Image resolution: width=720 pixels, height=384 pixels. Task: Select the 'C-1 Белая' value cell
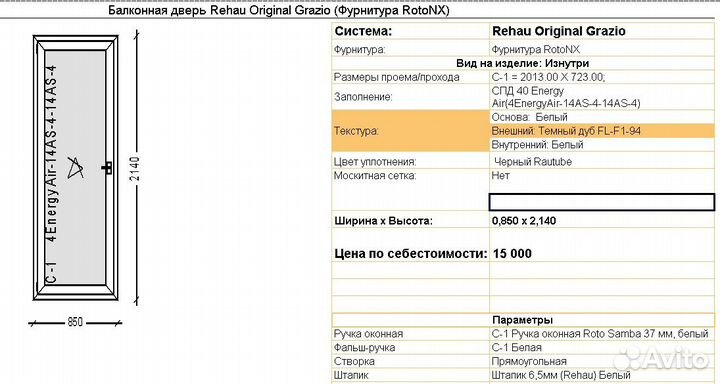[x=602, y=348]
